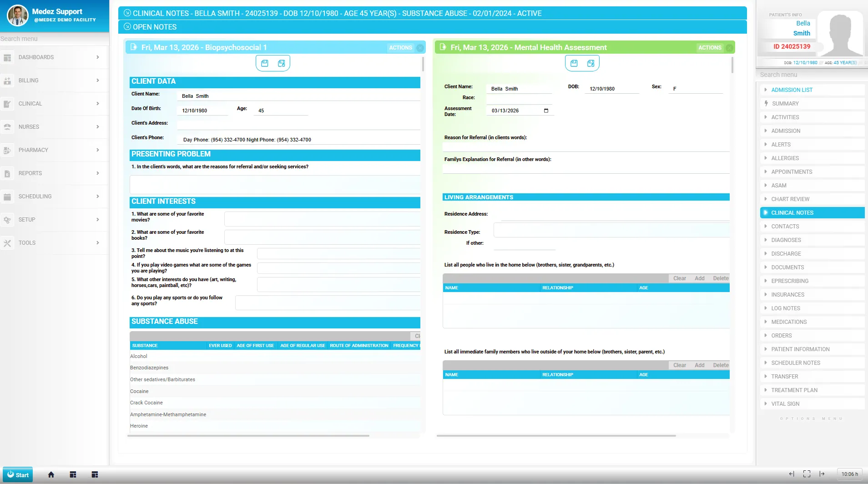Click the Reason for Referral input field
868x484 pixels.
coord(585,146)
